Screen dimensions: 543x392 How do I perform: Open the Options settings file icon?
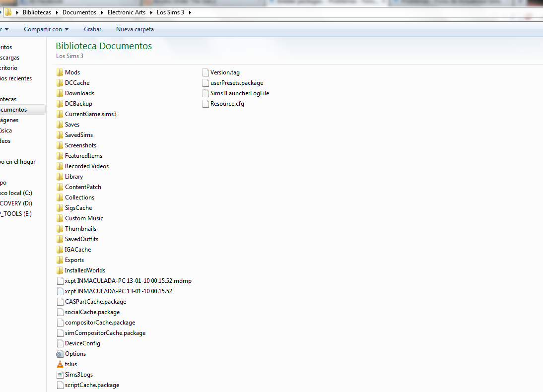(x=60, y=354)
